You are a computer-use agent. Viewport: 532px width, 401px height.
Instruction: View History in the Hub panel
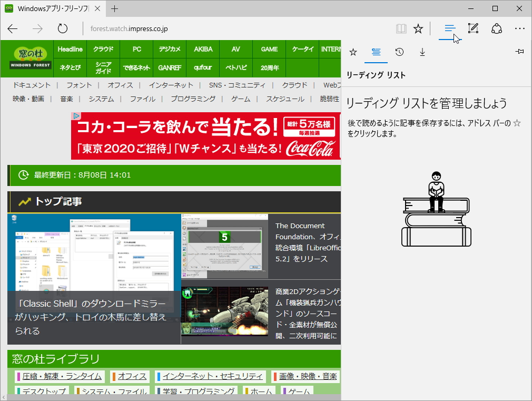[399, 52]
